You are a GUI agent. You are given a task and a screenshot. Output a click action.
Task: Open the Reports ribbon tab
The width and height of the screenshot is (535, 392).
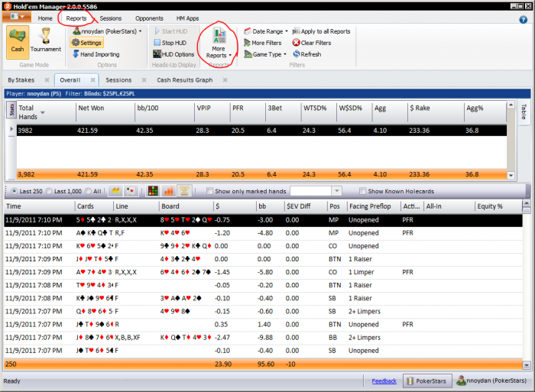(76, 18)
